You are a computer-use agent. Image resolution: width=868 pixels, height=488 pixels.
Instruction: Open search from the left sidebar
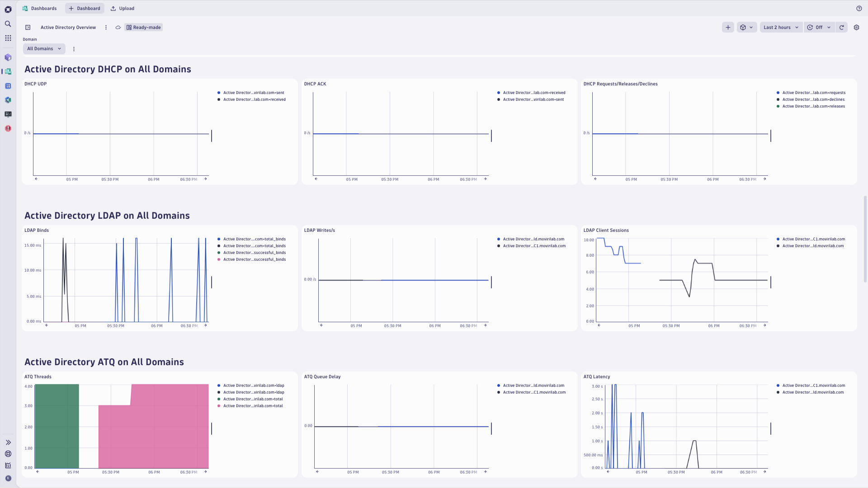pyautogui.click(x=8, y=24)
